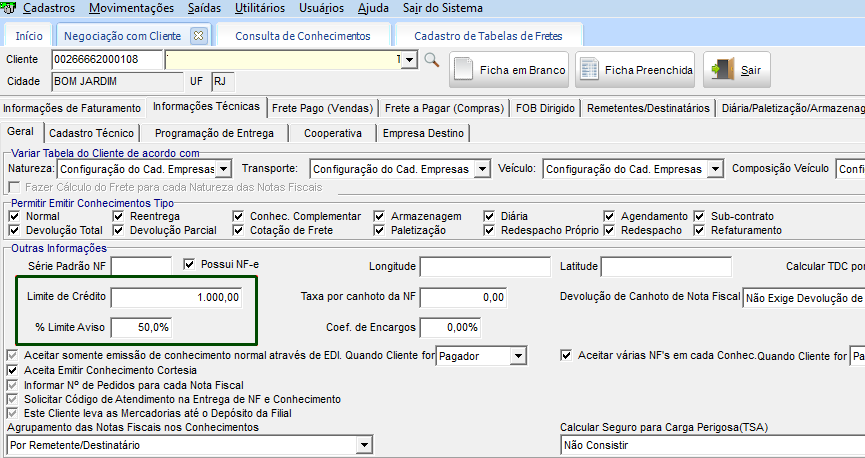The image size is (865, 458).
Task: Expand Agrupamento das Notas Fiscais dropdown
Action: pyautogui.click(x=364, y=445)
